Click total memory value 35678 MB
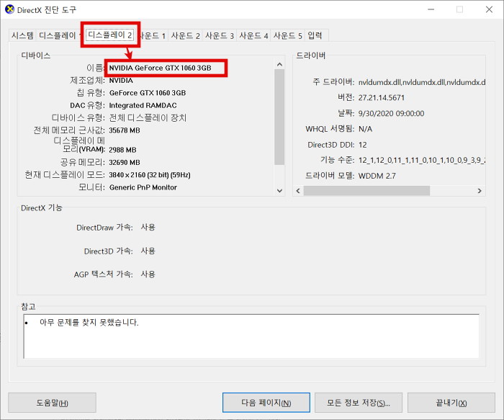Screen dimensions: 504x420 [x=125, y=130]
